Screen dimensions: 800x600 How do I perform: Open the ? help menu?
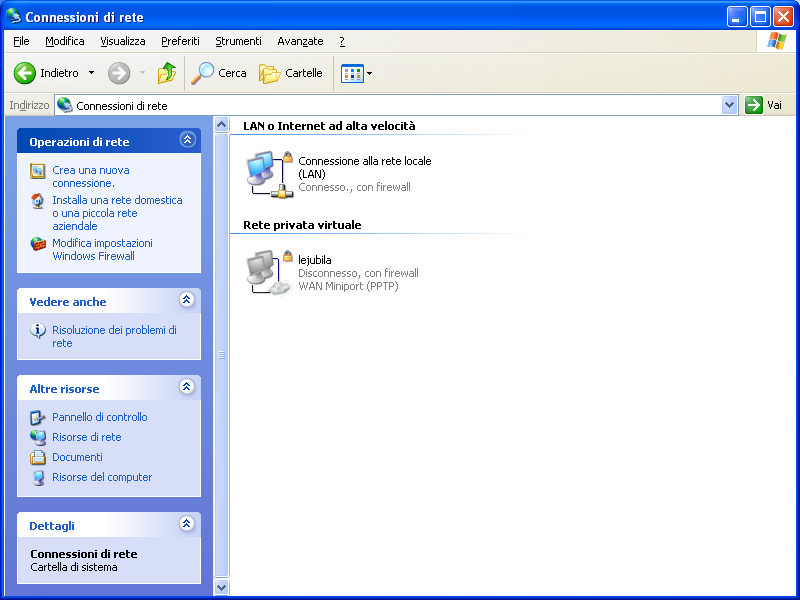tap(342, 41)
